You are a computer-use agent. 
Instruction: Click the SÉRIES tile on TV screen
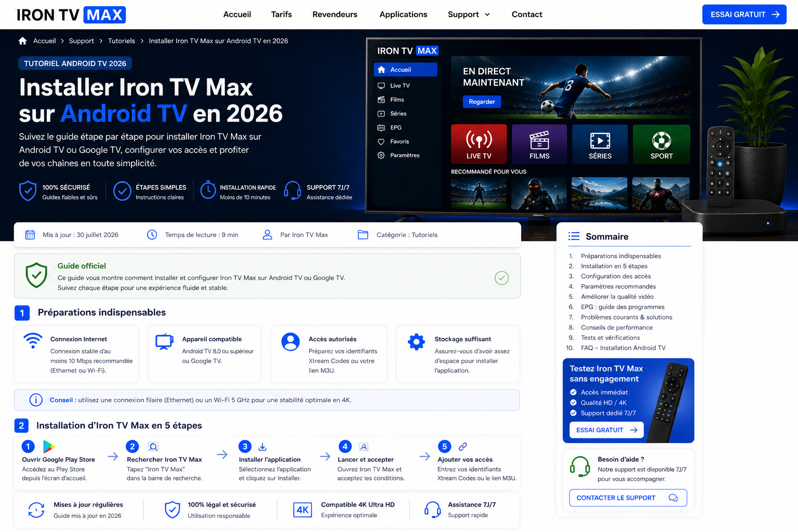[600, 144]
